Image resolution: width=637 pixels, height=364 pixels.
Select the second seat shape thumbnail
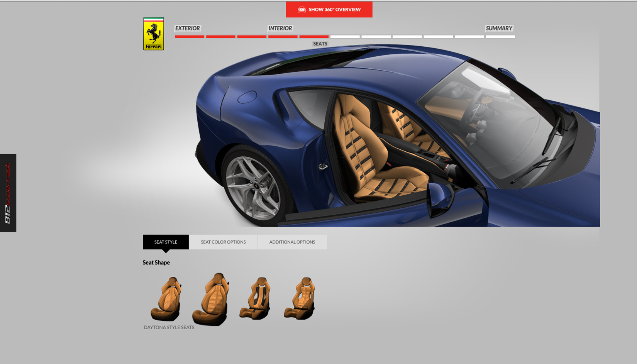(x=211, y=299)
